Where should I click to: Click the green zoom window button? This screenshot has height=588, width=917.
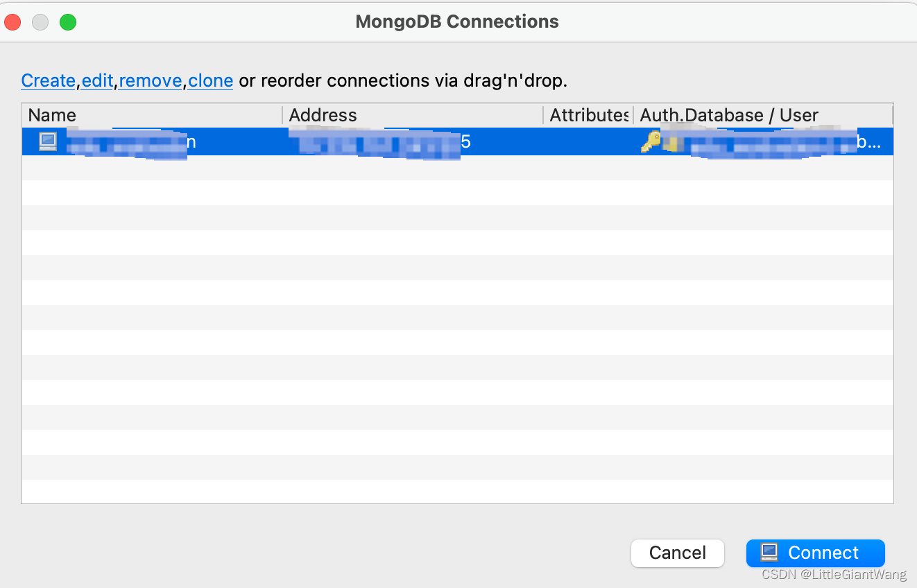[x=68, y=22]
